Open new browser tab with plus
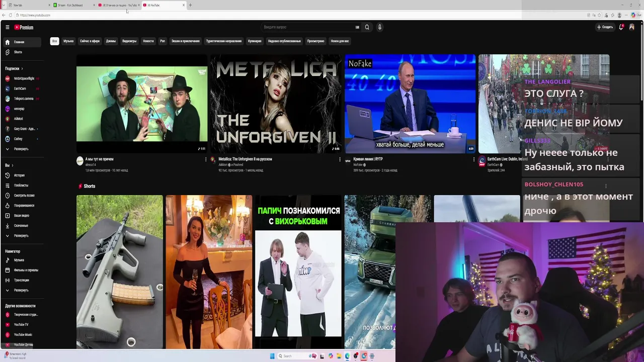Image resolution: width=644 pixels, height=362 pixels. click(190, 5)
